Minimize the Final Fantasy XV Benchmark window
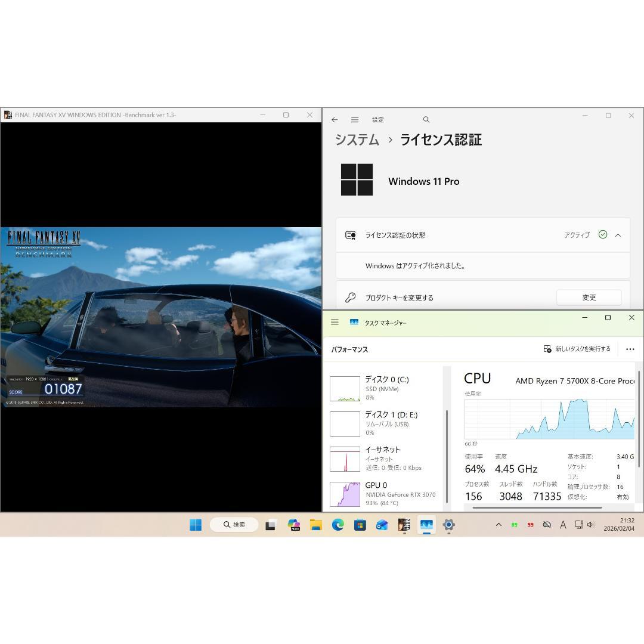Viewport: 644px width, 644px height. click(262, 115)
